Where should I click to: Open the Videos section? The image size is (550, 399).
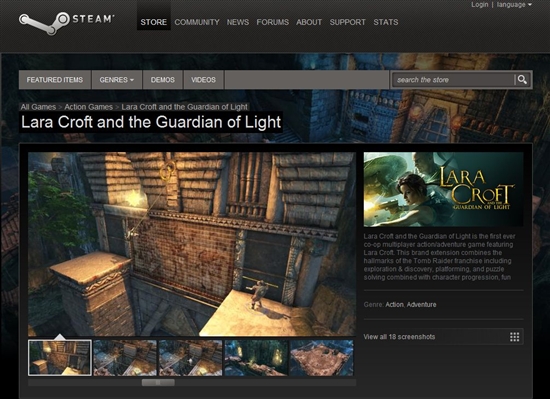(x=203, y=80)
